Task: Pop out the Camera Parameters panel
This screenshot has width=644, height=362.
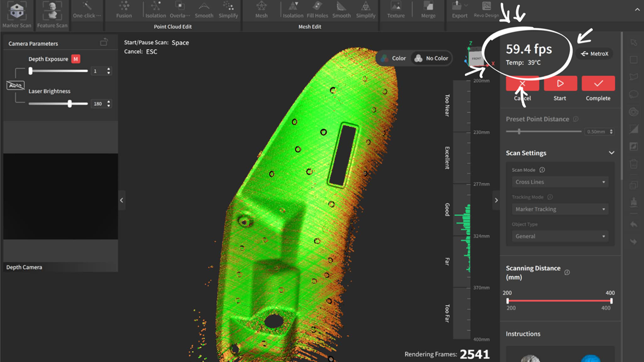Action: tap(104, 43)
